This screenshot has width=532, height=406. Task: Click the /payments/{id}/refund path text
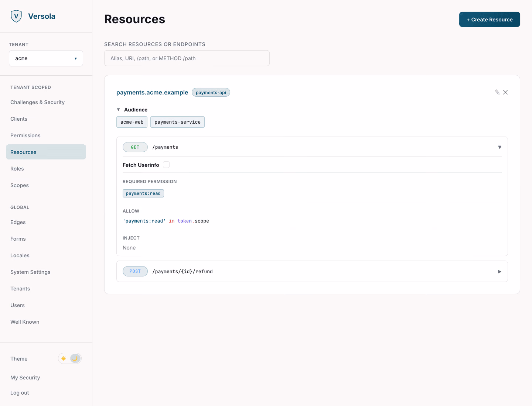pos(183,271)
